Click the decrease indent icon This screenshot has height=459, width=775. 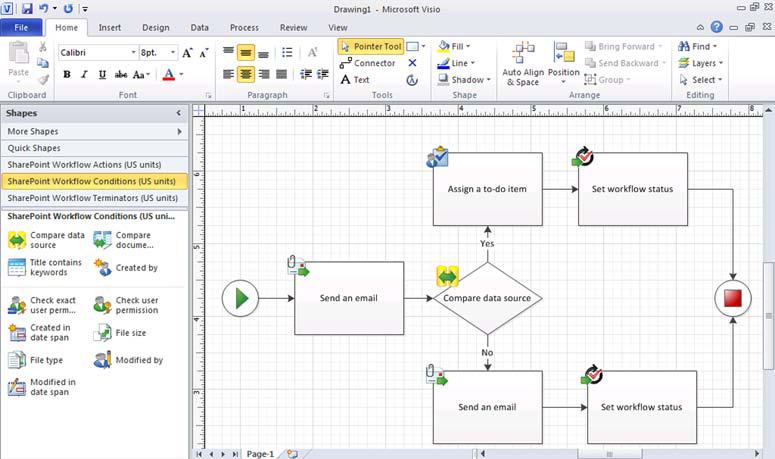[x=306, y=74]
